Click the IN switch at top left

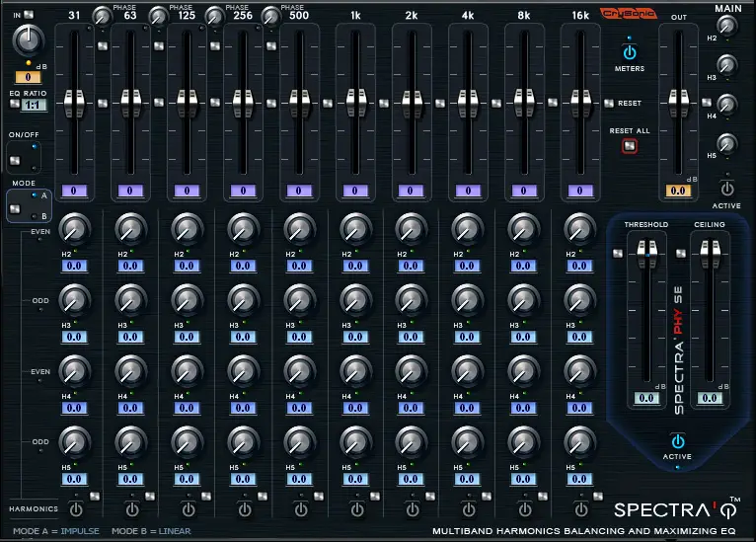(29, 15)
